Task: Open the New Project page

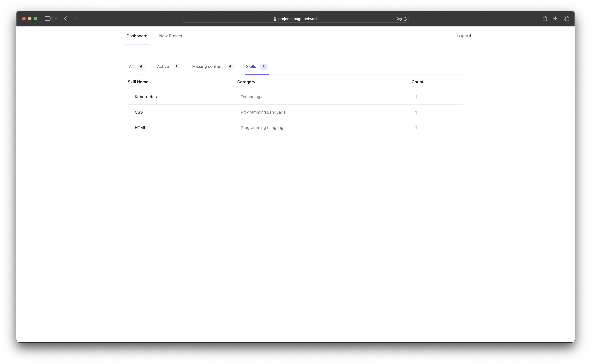Action: coord(171,36)
